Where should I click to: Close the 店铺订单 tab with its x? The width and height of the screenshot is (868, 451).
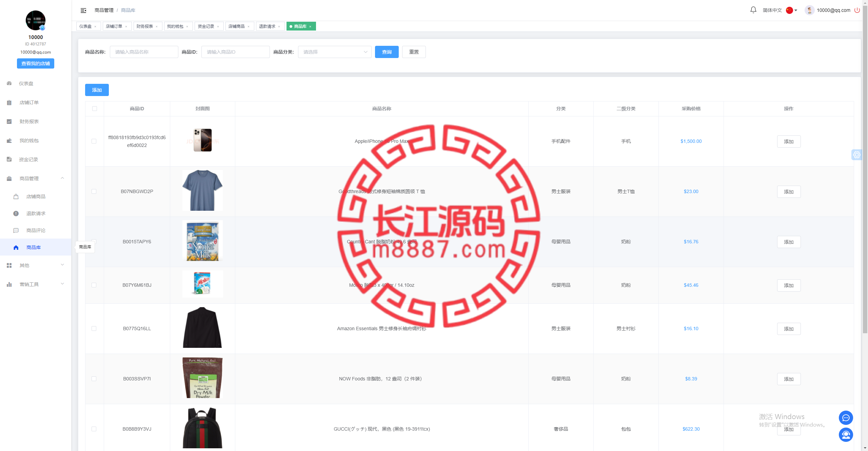(126, 26)
